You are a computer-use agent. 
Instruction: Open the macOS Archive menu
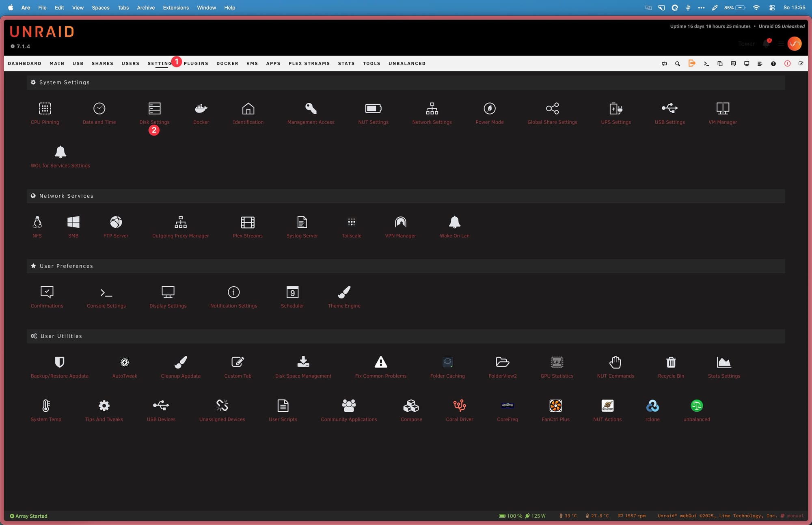146,8
